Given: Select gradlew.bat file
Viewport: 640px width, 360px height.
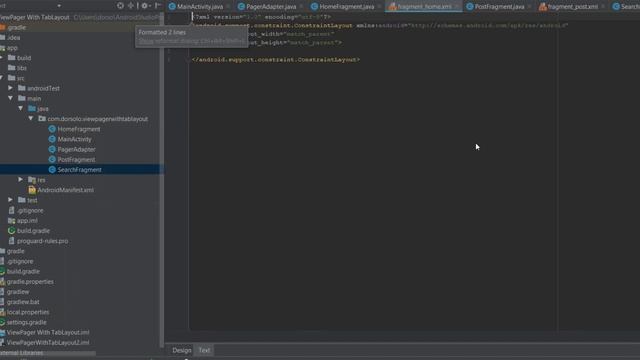Looking at the screenshot, I should [23, 302].
